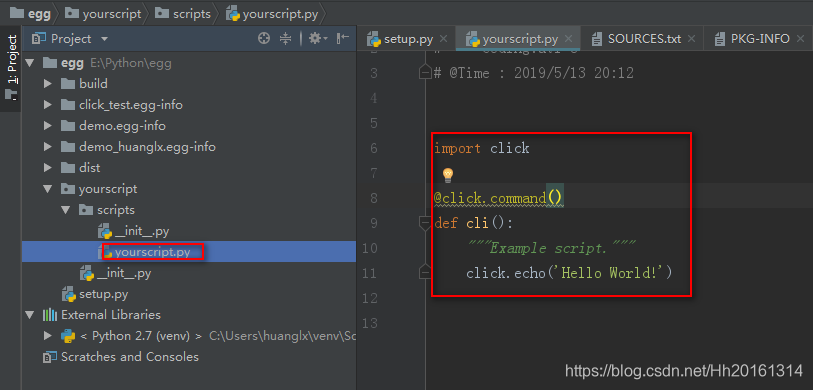This screenshot has width=813, height=390.
Task: Select yourscript.py in project tree
Action: (x=152, y=252)
